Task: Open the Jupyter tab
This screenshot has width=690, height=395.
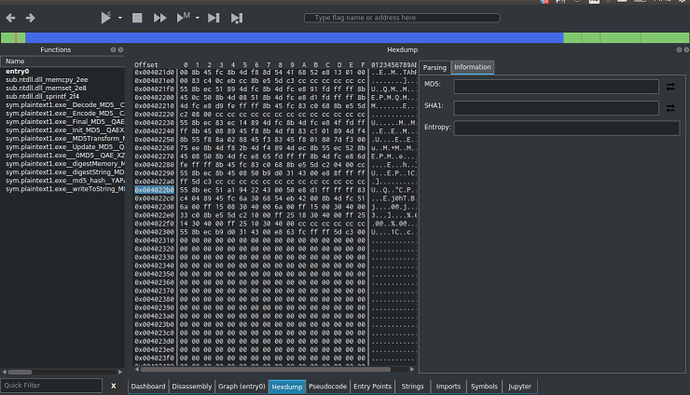Action: pyautogui.click(x=520, y=386)
